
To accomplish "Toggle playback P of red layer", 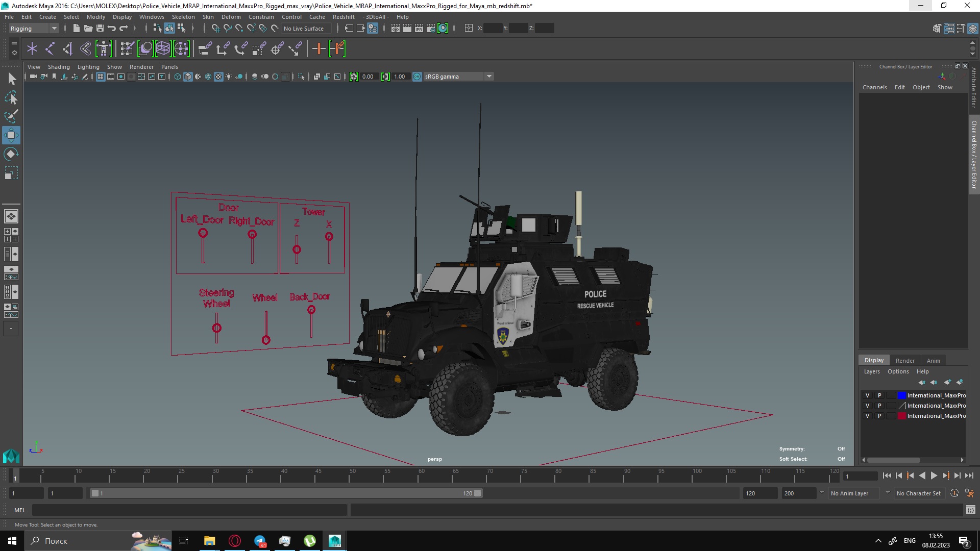I will [x=879, y=416].
